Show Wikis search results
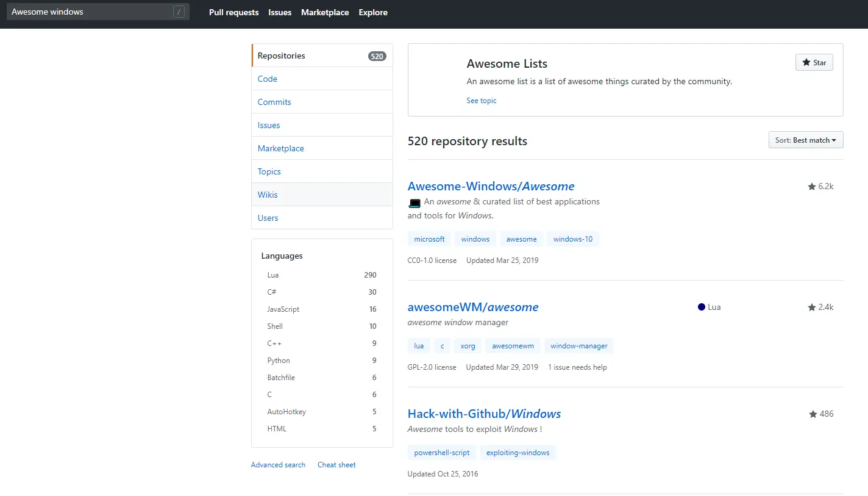 click(322, 195)
